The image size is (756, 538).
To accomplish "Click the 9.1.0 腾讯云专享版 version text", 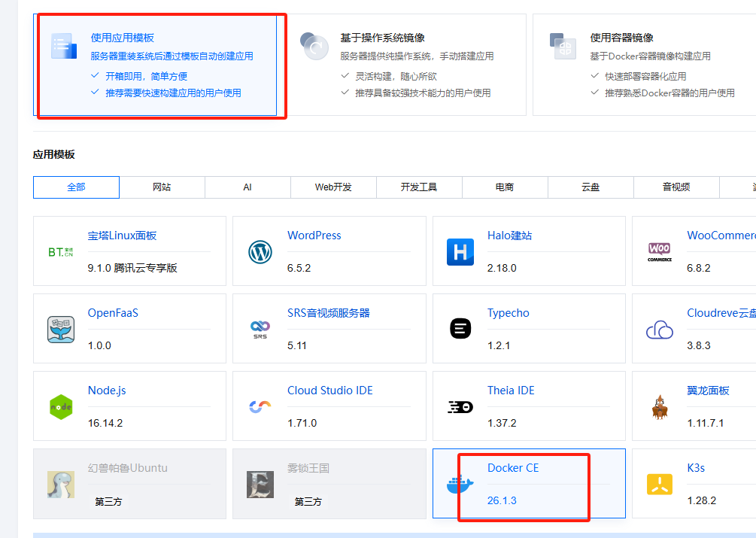I will tap(132, 268).
